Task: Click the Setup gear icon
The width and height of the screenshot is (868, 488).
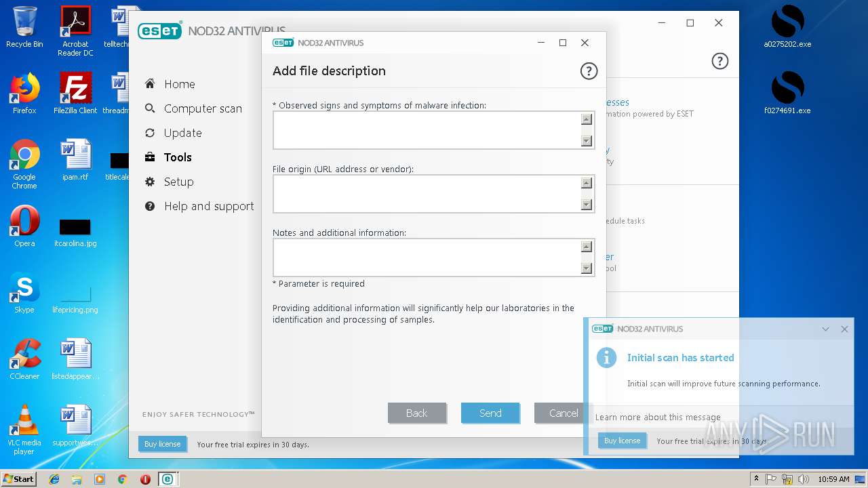Action: (150, 182)
